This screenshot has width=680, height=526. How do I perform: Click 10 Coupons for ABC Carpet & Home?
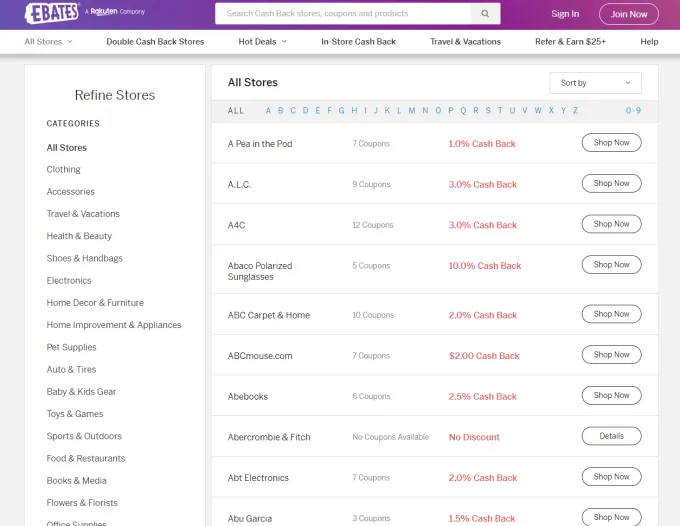[x=373, y=315]
